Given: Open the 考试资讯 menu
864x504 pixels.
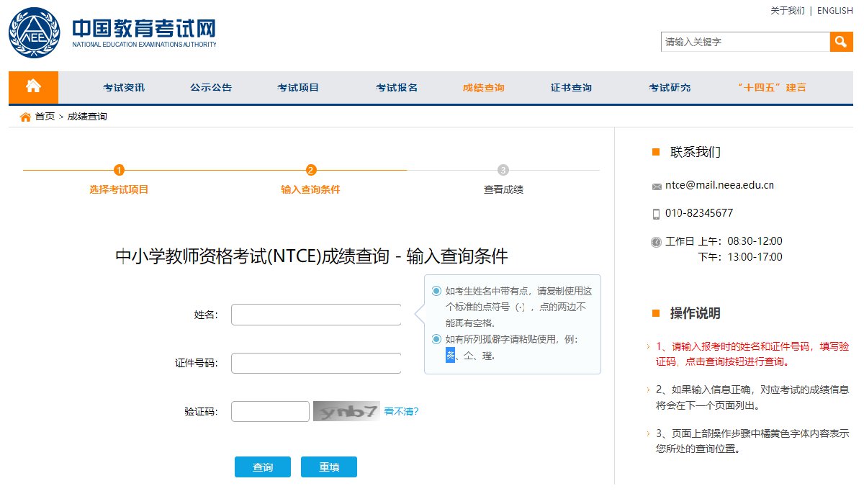Looking at the screenshot, I should tap(124, 88).
